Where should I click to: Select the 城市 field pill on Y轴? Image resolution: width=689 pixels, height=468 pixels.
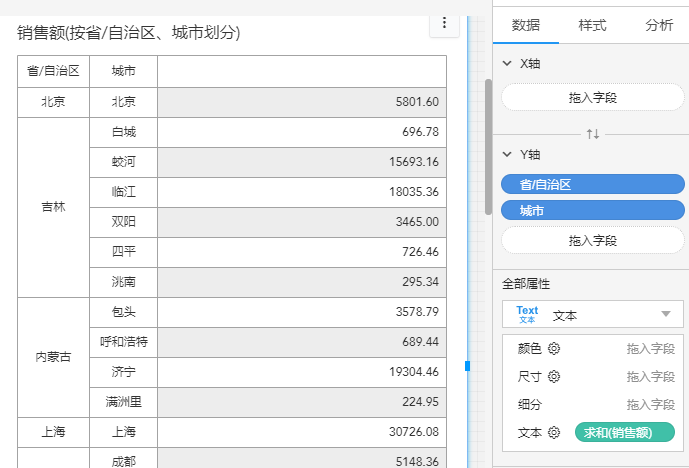(x=592, y=211)
